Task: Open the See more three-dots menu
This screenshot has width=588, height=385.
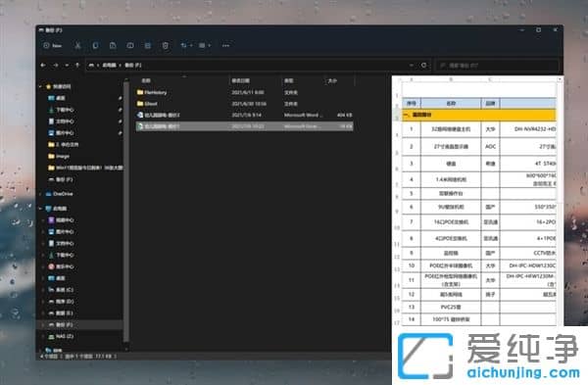Action: coord(225,45)
